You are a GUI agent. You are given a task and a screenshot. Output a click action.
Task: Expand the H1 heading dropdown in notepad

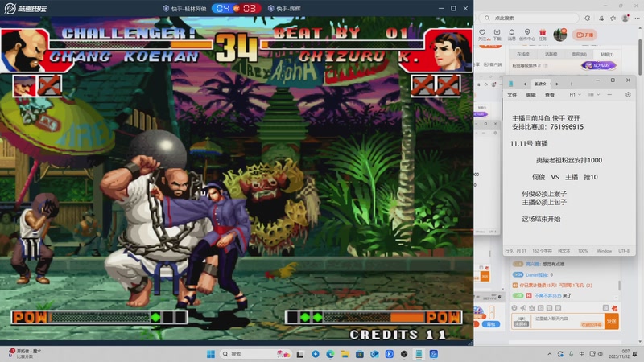pos(575,95)
